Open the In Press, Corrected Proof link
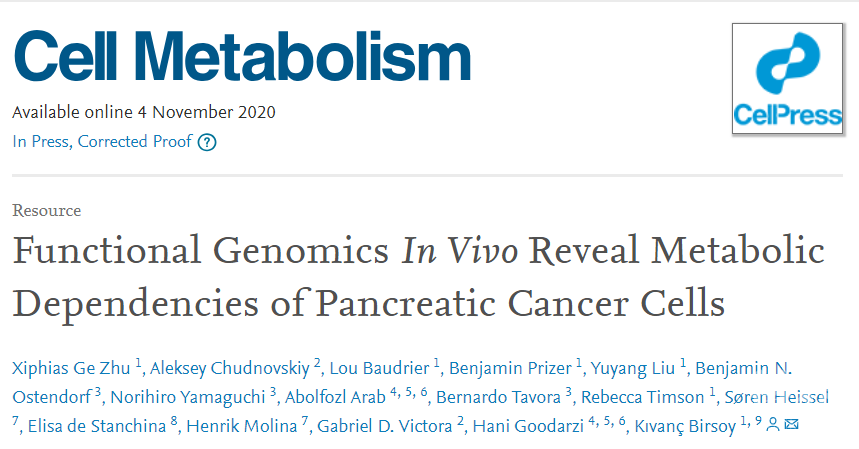This screenshot has width=859, height=449. pyautogui.click(x=100, y=142)
